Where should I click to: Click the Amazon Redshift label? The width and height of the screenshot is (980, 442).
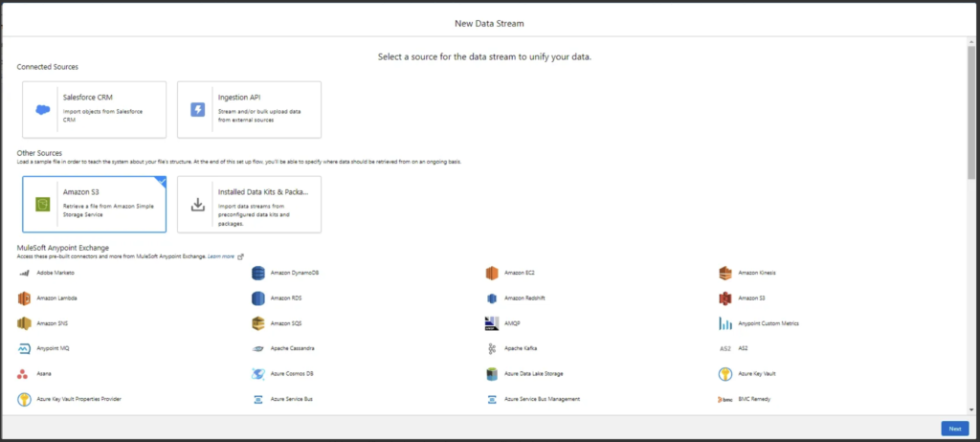click(525, 298)
